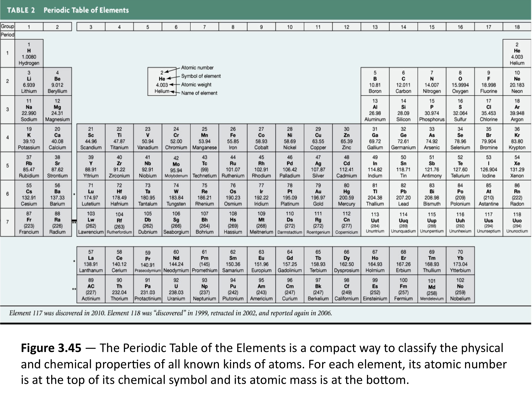
Task: Click the Helium legend example box
Action: pyautogui.click(x=162, y=82)
